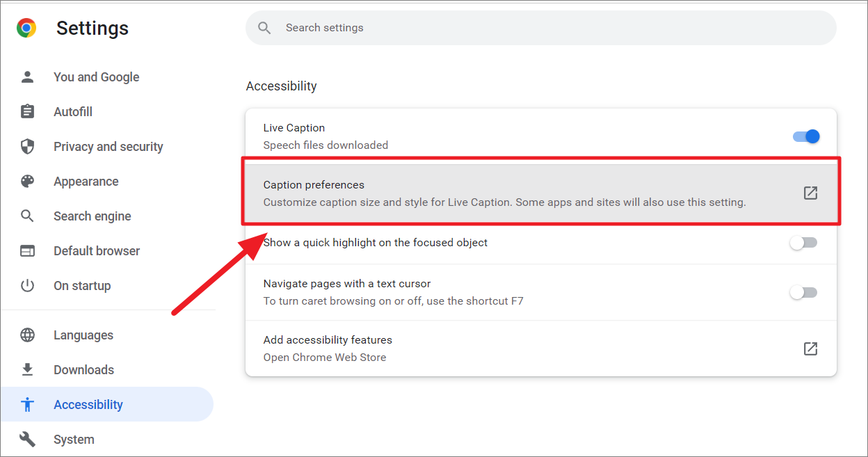Image resolution: width=868 pixels, height=457 pixels.
Task: Focus the Search settings field
Action: [542, 28]
